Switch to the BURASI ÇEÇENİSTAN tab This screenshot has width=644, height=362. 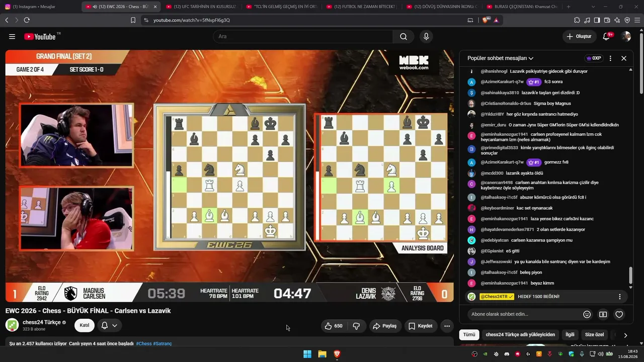click(523, 7)
